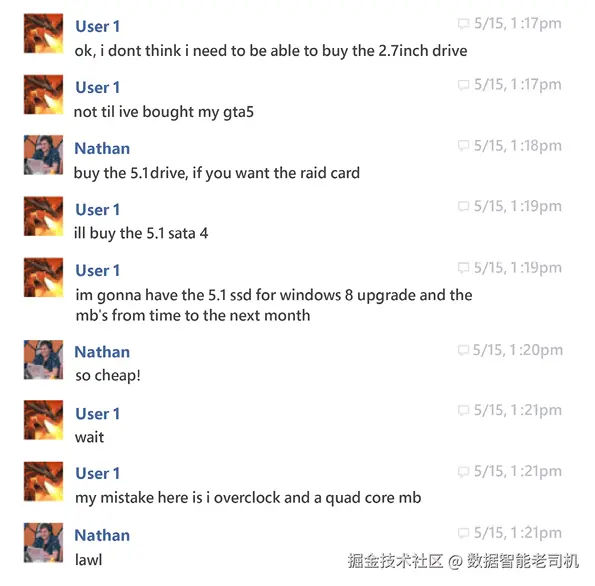This screenshot has width=595, height=586.
Task: Click comment icon beside 1:20pm timestamp
Action: tap(463, 350)
